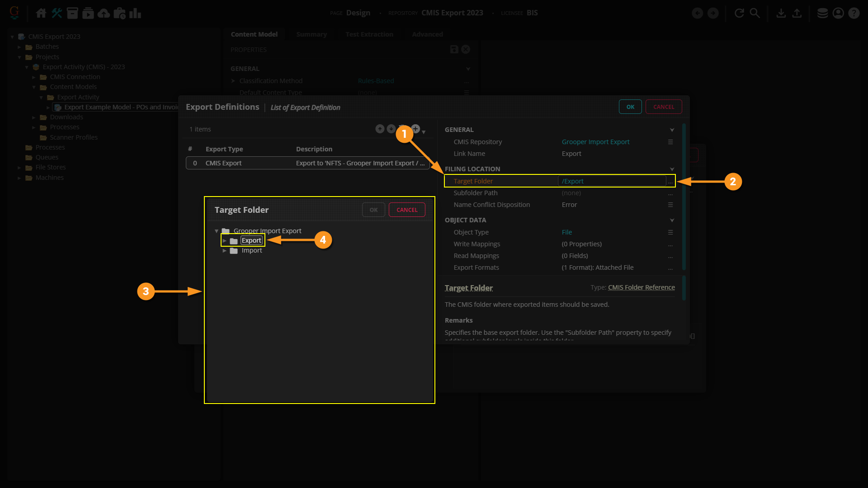
Task: Open the bar chart stats icon
Action: [135, 13]
